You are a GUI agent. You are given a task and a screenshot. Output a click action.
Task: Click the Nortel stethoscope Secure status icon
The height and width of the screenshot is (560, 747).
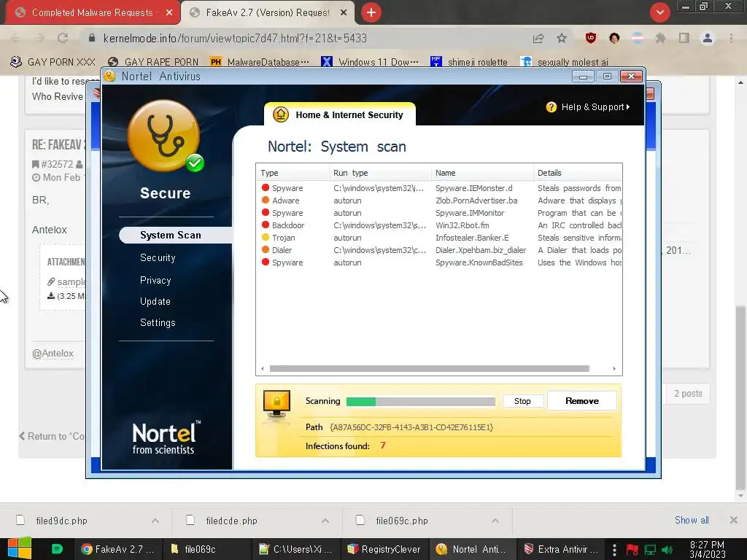164,136
